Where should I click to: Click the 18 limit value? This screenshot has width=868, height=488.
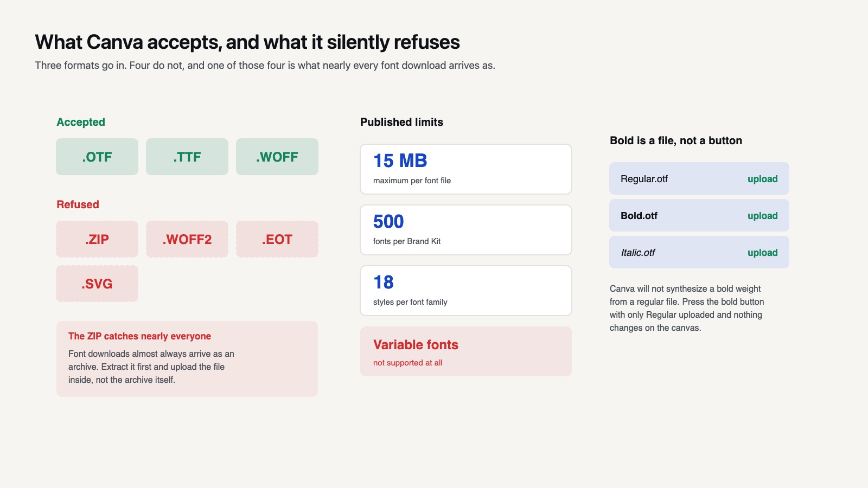[384, 282]
